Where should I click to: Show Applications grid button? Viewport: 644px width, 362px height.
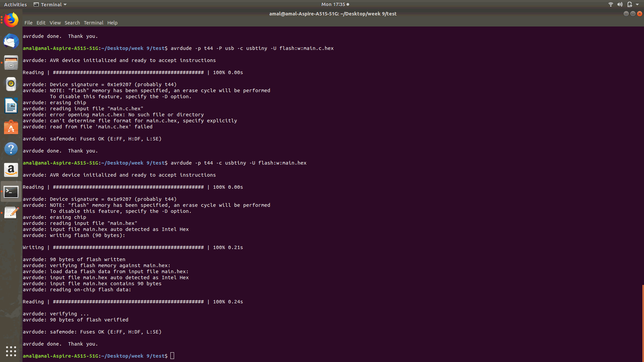(11, 351)
